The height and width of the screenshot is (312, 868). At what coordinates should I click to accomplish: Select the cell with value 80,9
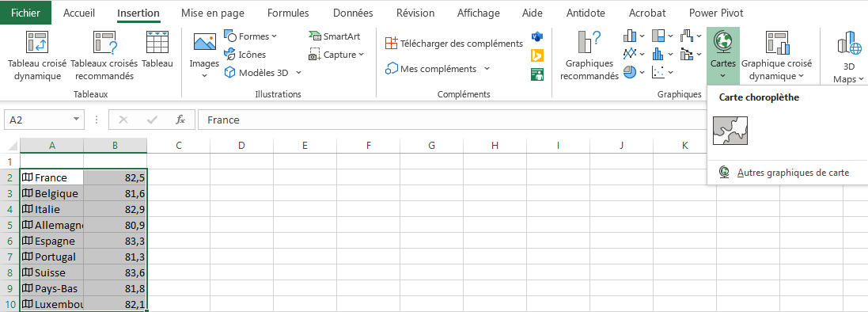[x=116, y=225]
